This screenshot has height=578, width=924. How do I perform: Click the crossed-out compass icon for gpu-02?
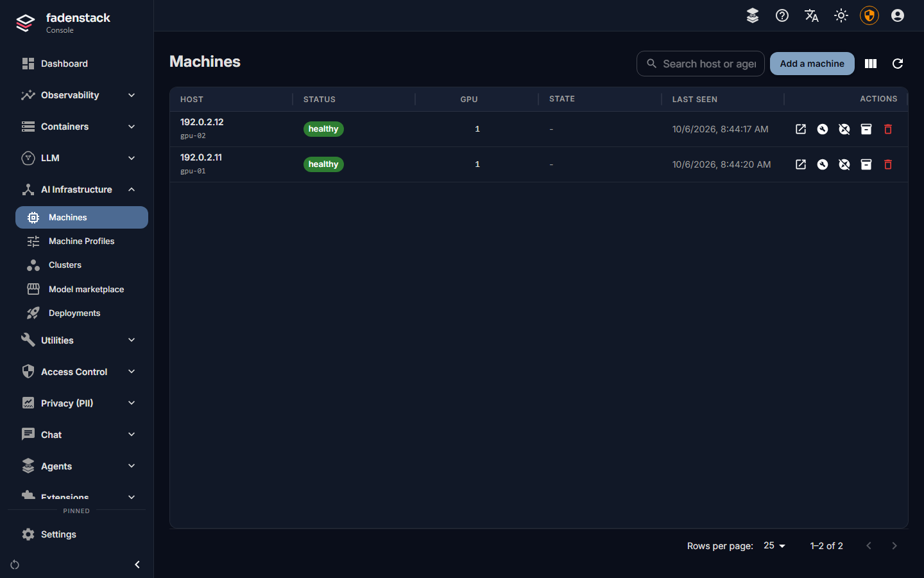tap(844, 129)
